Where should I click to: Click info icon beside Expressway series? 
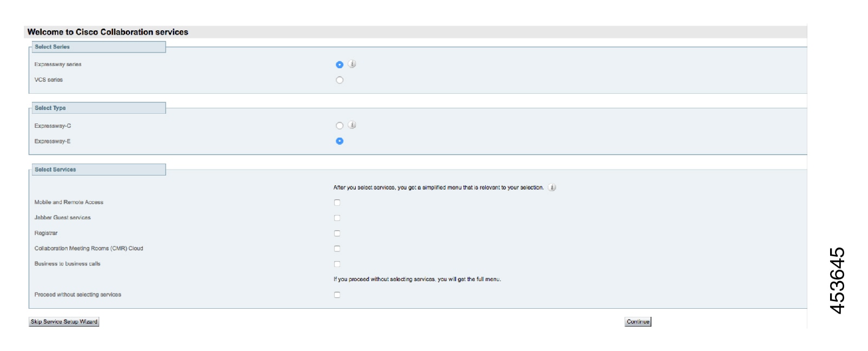pos(352,64)
